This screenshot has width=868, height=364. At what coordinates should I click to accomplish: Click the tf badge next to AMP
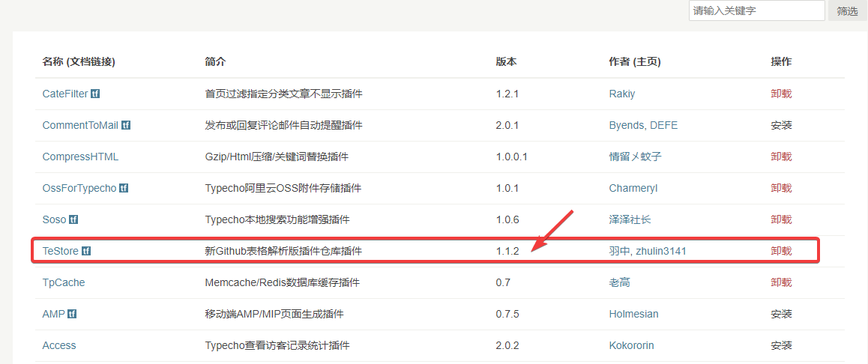(72, 315)
